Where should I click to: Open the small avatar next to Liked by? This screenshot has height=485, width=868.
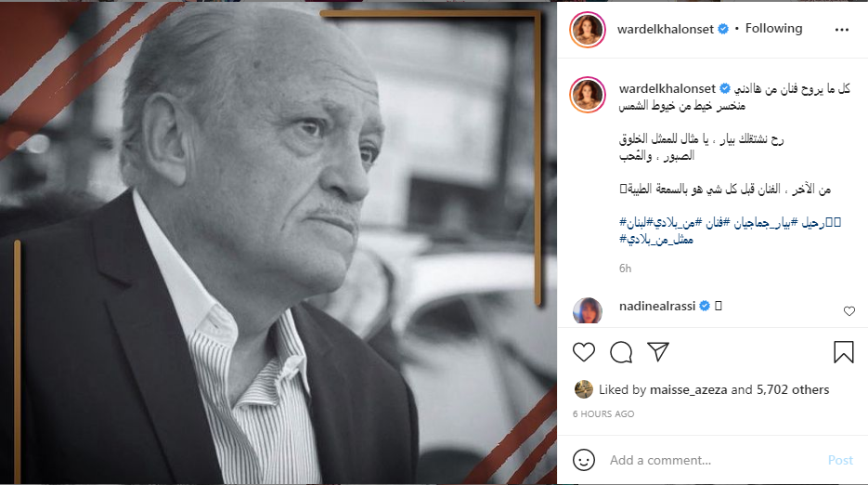pyautogui.click(x=584, y=389)
